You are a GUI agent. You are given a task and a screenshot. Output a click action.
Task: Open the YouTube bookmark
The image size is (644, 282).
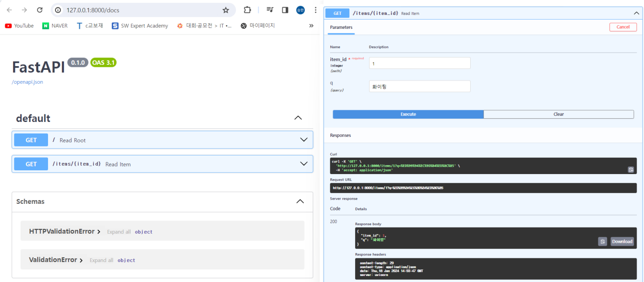tap(19, 26)
